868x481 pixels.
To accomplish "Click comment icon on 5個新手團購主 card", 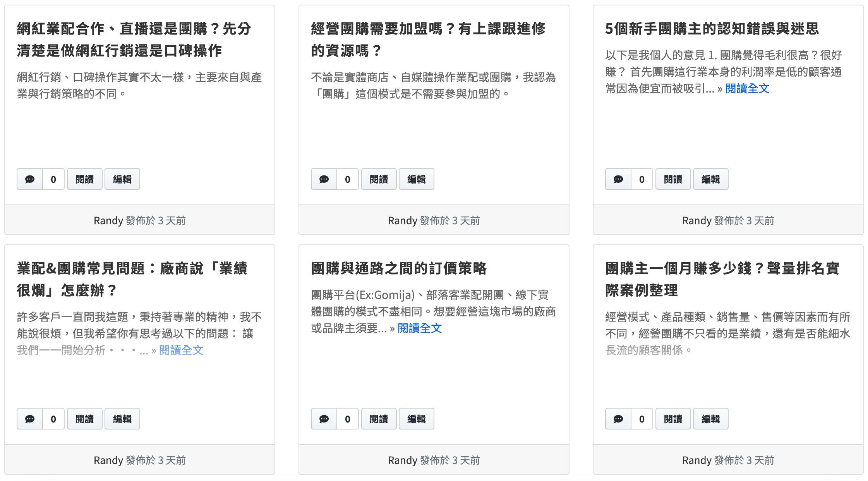I will [618, 179].
